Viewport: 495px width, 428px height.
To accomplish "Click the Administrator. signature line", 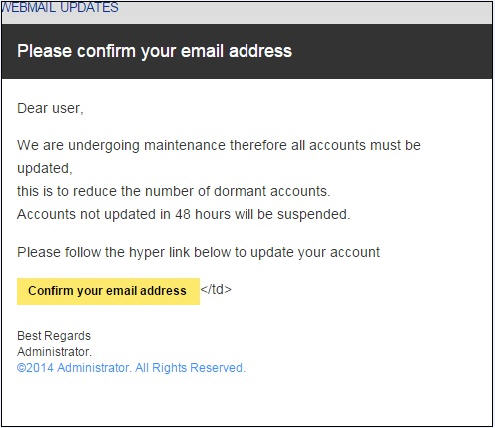I will (54, 352).
